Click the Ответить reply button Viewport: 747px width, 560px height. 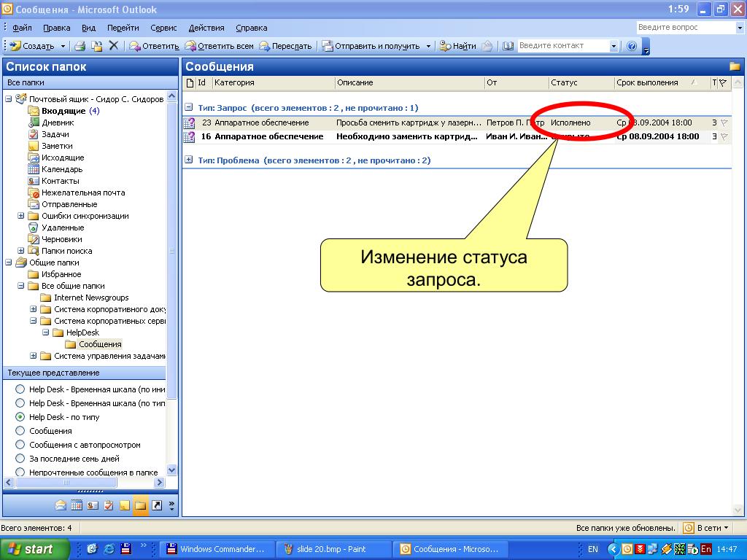[x=155, y=46]
